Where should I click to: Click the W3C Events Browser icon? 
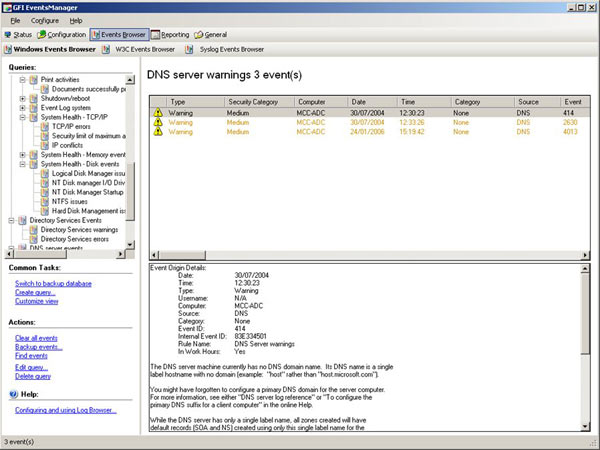coord(106,49)
